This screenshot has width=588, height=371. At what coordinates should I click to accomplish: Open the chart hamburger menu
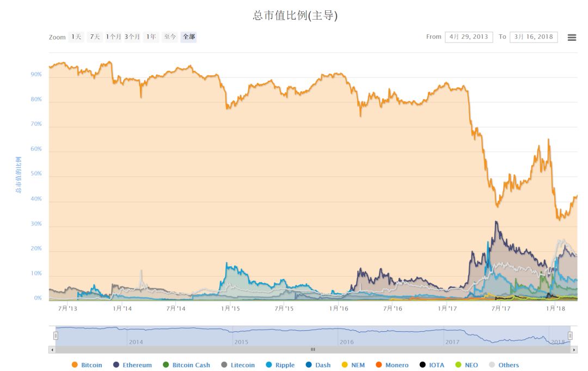tap(572, 38)
